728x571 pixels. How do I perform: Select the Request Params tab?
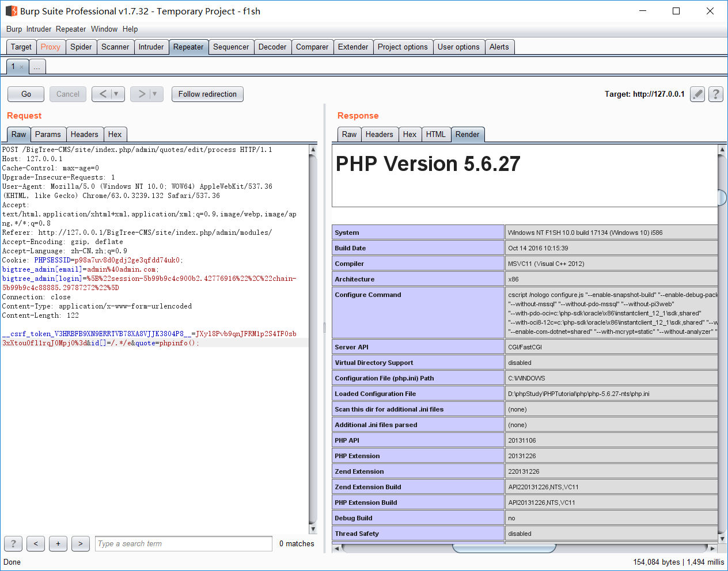[48, 135]
